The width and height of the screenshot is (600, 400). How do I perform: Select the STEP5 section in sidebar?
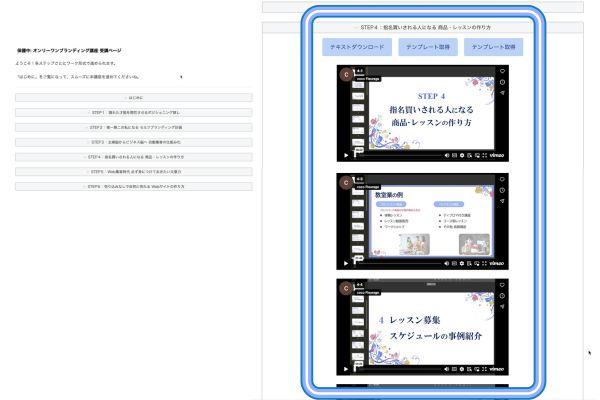click(x=134, y=171)
